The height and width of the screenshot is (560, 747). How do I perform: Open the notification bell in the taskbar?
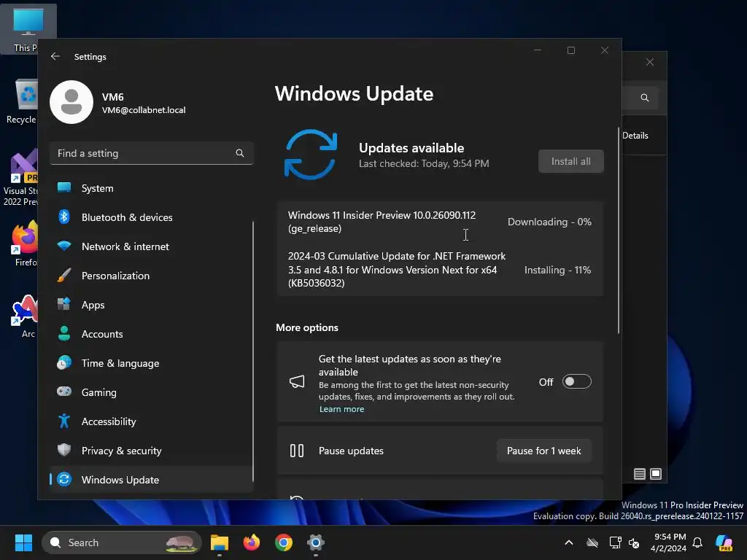click(697, 542)
